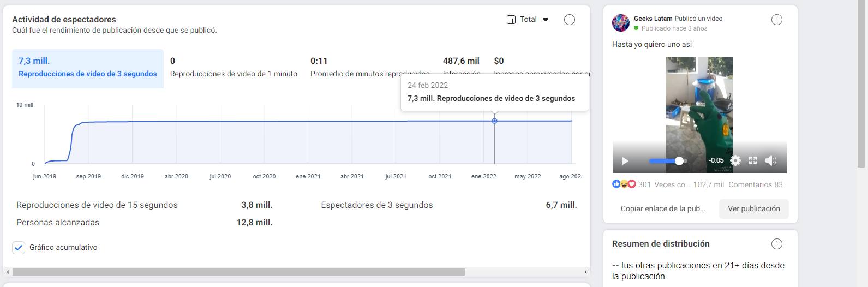Click Reproducciones de video de 15 segundos label
Viewport: 868px width, 287px height.
click(x=97, y=205)
